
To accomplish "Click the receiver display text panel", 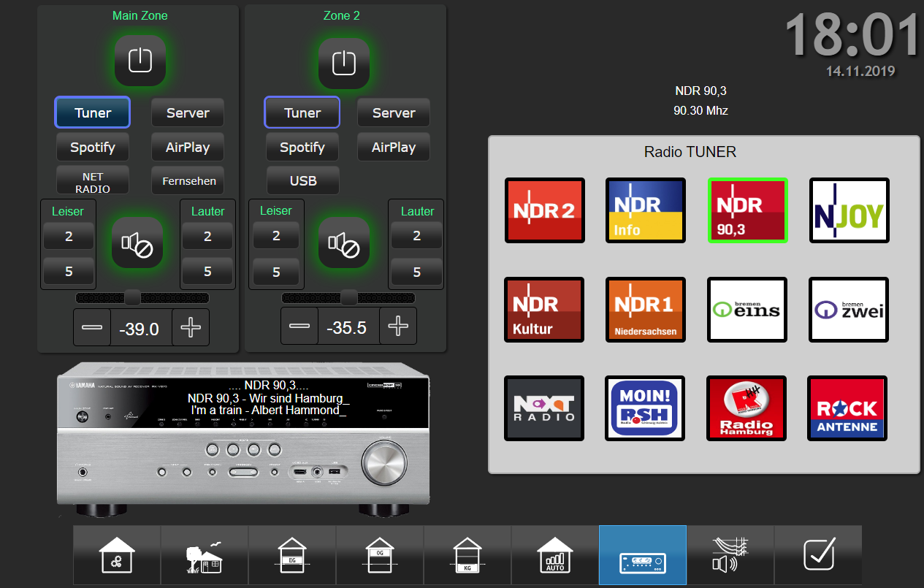I will pos(268,398).
